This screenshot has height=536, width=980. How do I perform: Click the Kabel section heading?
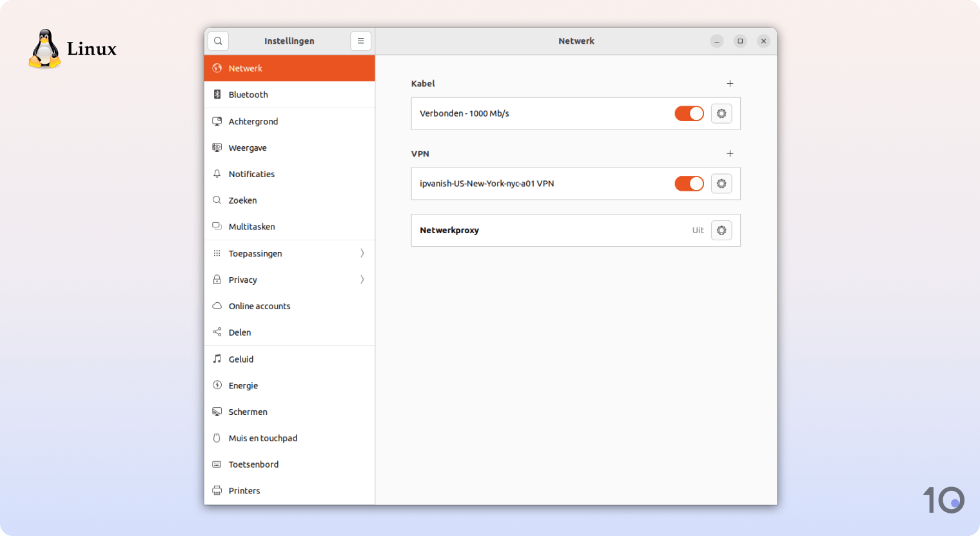click(x=423, y=84)
